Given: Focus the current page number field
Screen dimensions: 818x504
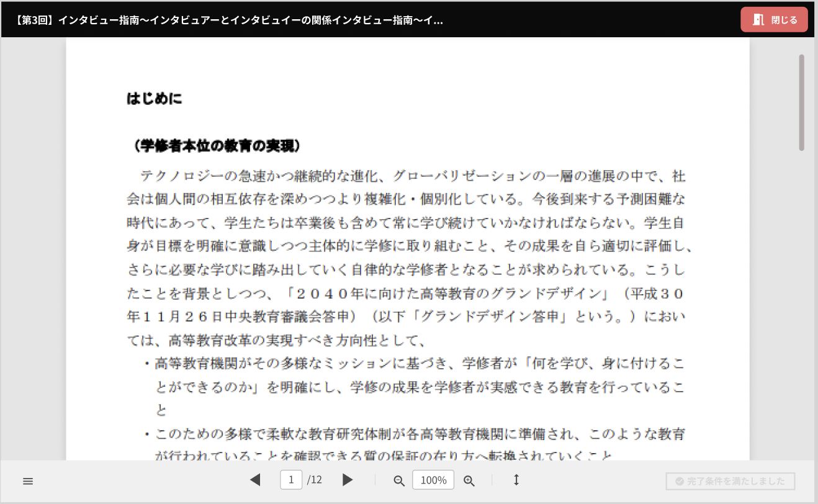Looking at the screenshot, I should tap(291, 480).
